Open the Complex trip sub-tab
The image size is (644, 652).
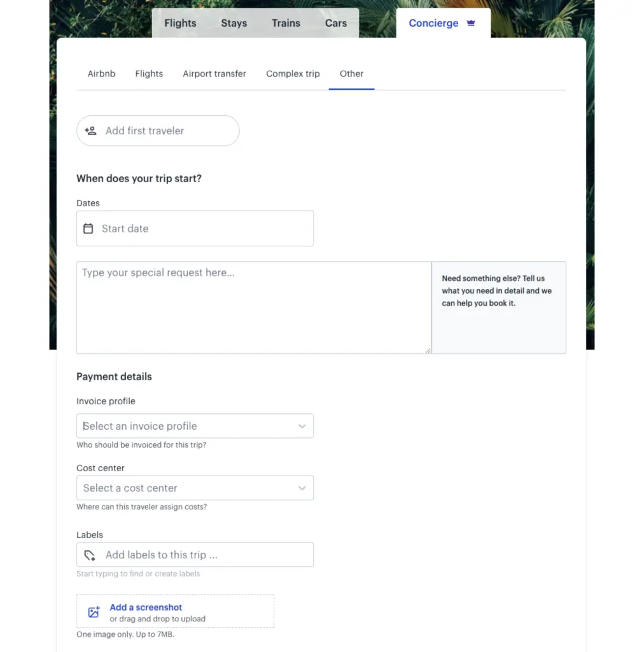tap(293, 74)
